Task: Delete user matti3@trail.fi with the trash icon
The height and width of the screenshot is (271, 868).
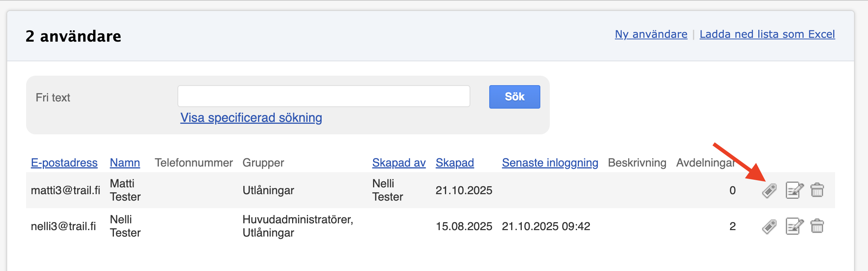Action: 817,190
